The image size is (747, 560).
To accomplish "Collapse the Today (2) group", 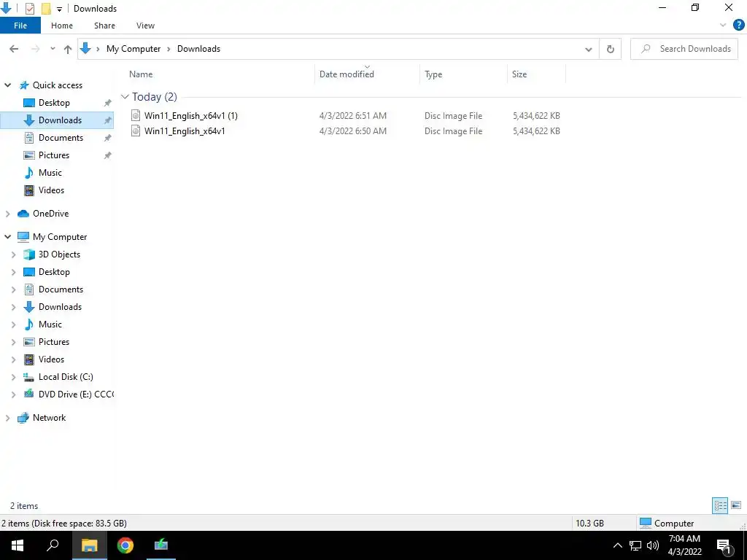I will [x=125, y=97].
